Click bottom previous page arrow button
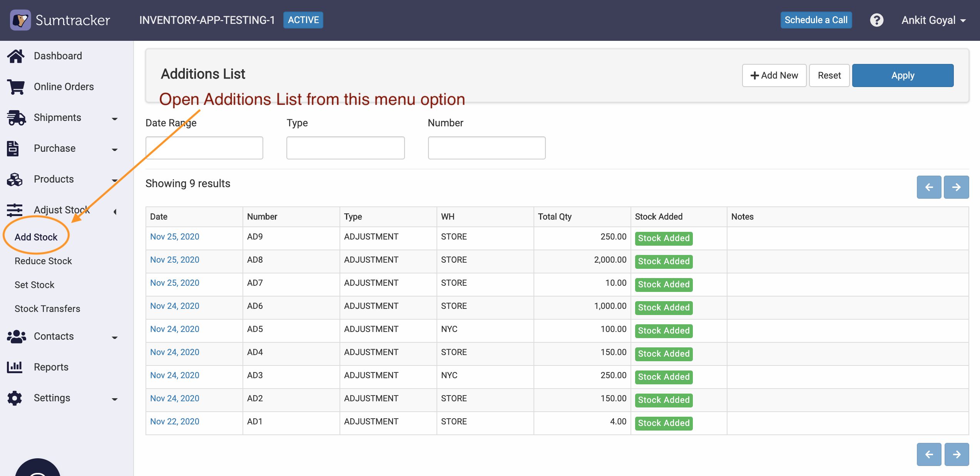The width and height of the screenshot is (980, 476). click(929, 454)
